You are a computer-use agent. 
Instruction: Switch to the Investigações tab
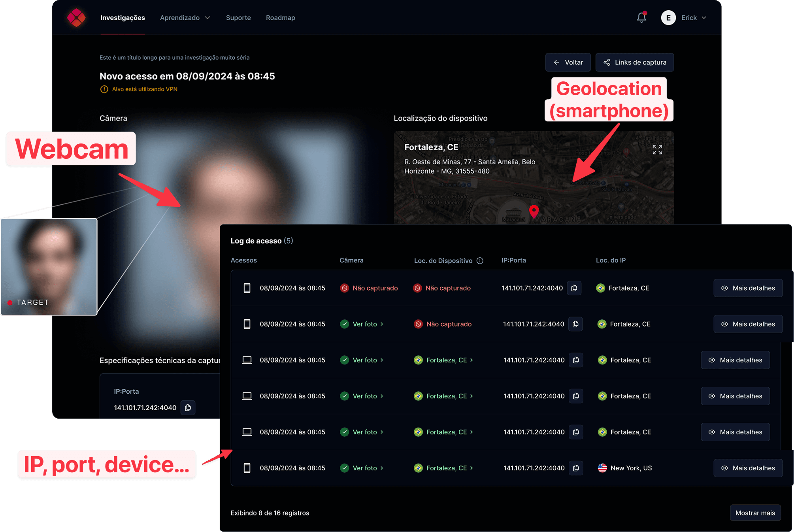click(x=123, y=17)
